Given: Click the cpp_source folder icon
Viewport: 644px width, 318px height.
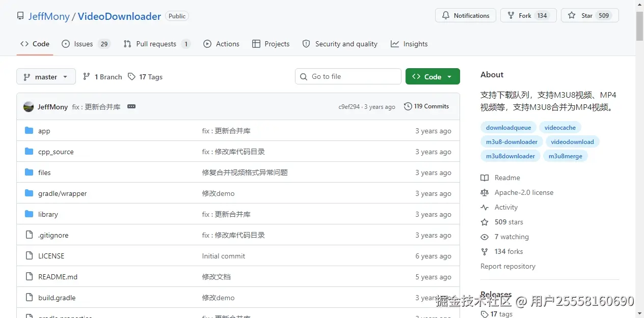Looking at the screenshot, I should point(29,152).
